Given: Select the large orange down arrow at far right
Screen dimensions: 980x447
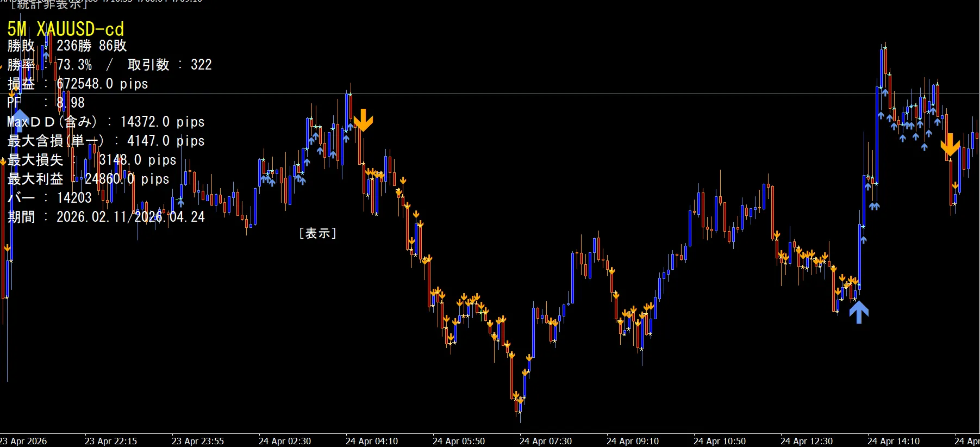Looking at the screenshot, I should (950, 145).
